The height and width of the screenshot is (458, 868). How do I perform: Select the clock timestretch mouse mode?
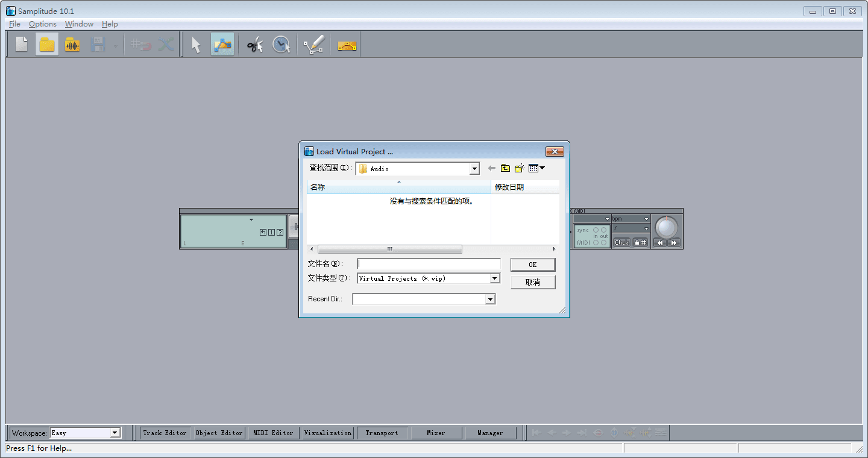pos(281,45)
